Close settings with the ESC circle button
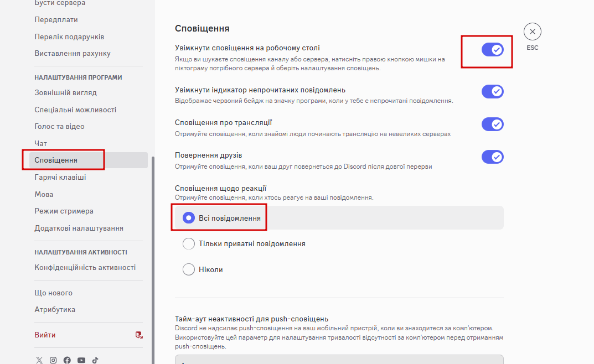Screen dimensions: 594x364 tap(532, 32)
